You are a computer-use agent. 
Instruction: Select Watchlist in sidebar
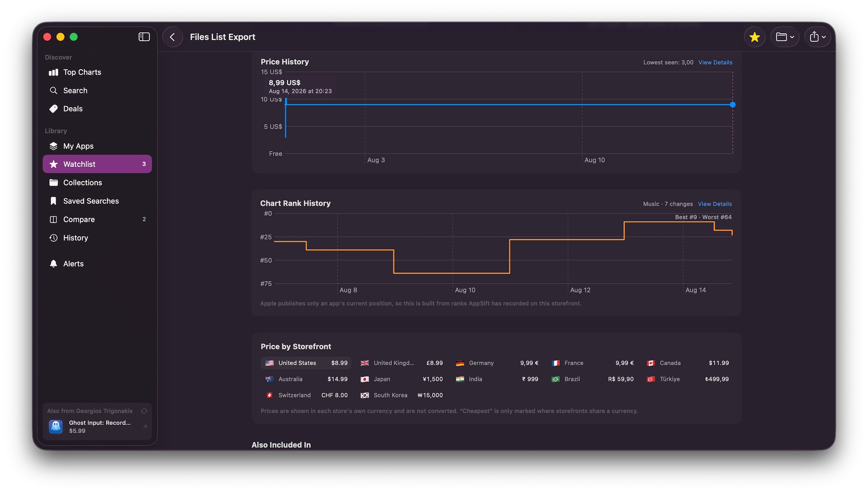(x=97, y=164)
